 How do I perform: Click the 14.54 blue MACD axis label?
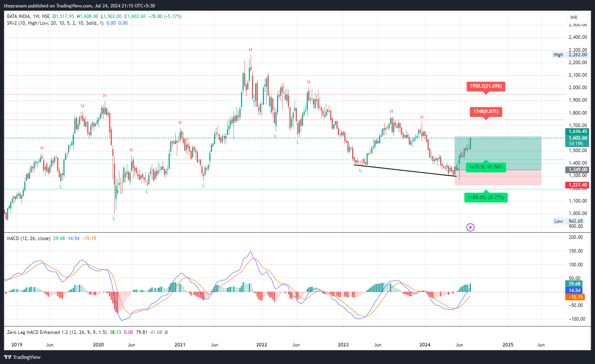[574, 290]
